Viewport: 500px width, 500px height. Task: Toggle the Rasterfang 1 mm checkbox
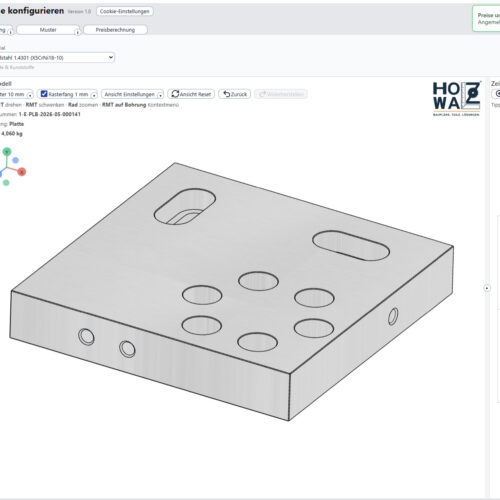click(44, 94)
